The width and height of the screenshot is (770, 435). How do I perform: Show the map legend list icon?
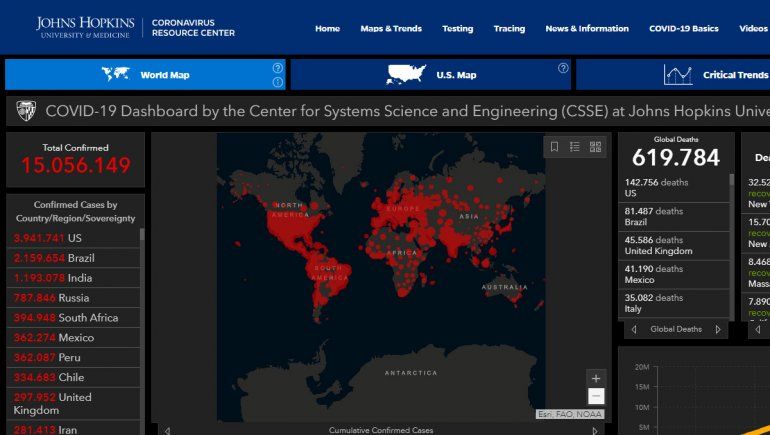[575, 147]
